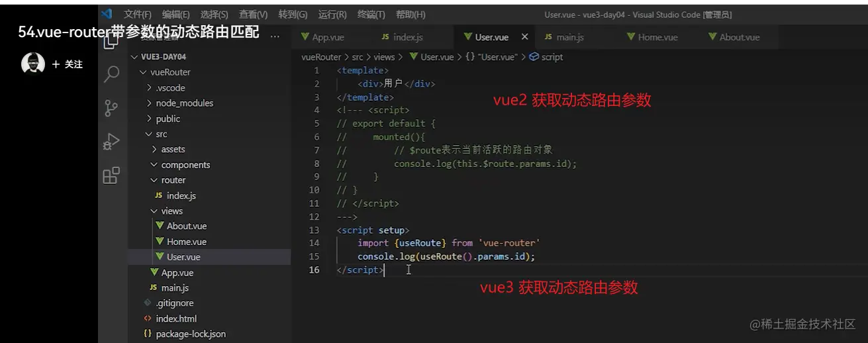Image resolution: width=868 pixels, height=343 pixels.
Task: Click src in the breadcrumb path
Action: pyautogui.click(x=358, y=57)
